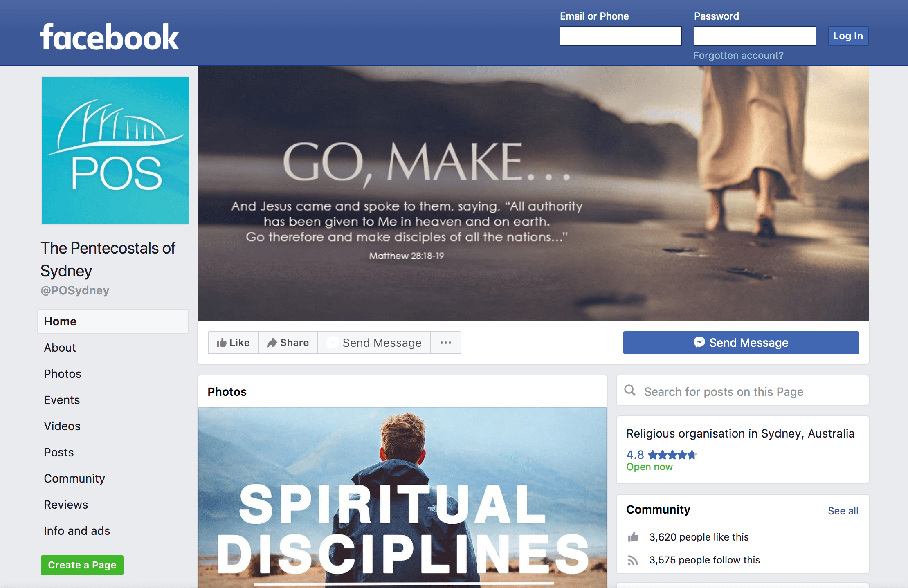
Task: Click the Facebook logo in the header
Action: point(109,37)
